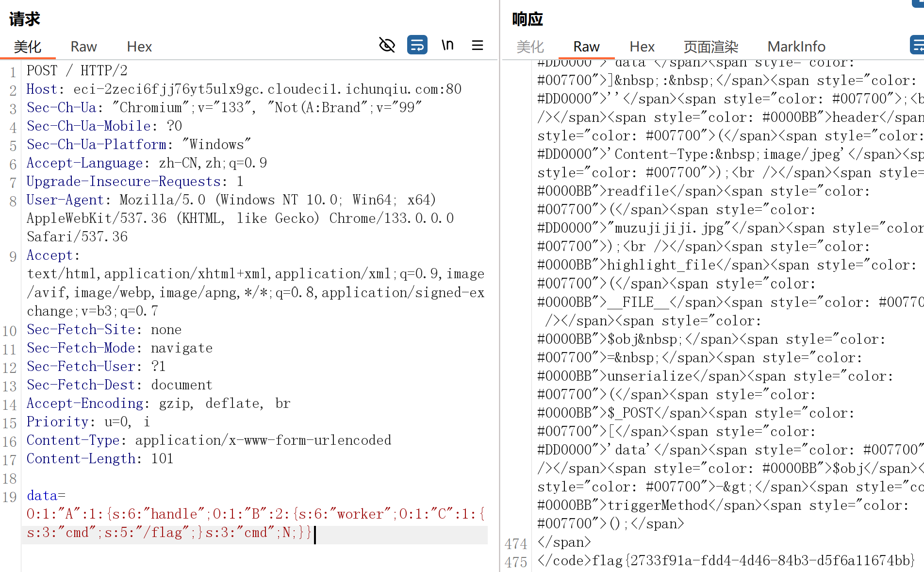Switch request view to Raw tab
This screenshot has width=924, height=572.
83,47
